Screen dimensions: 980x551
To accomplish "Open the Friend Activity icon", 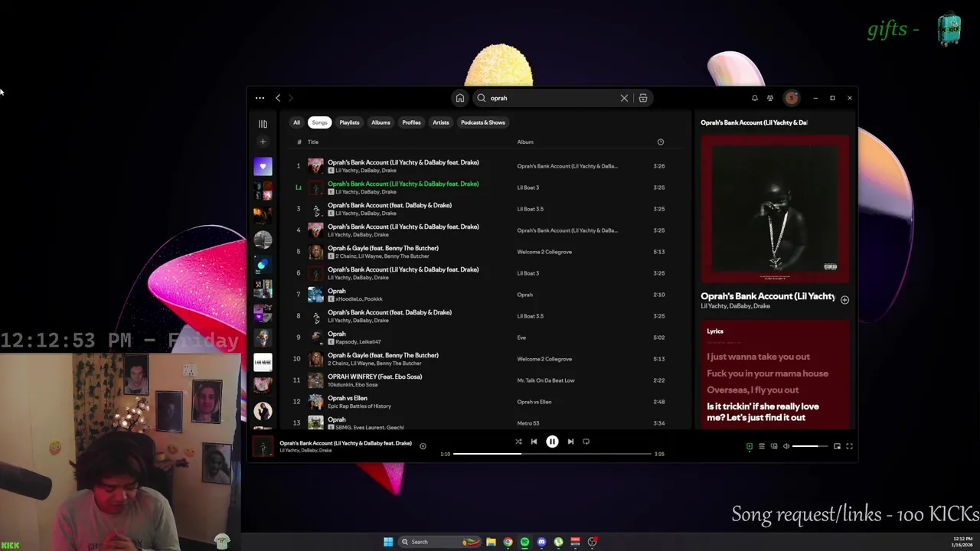I will 770,98.
